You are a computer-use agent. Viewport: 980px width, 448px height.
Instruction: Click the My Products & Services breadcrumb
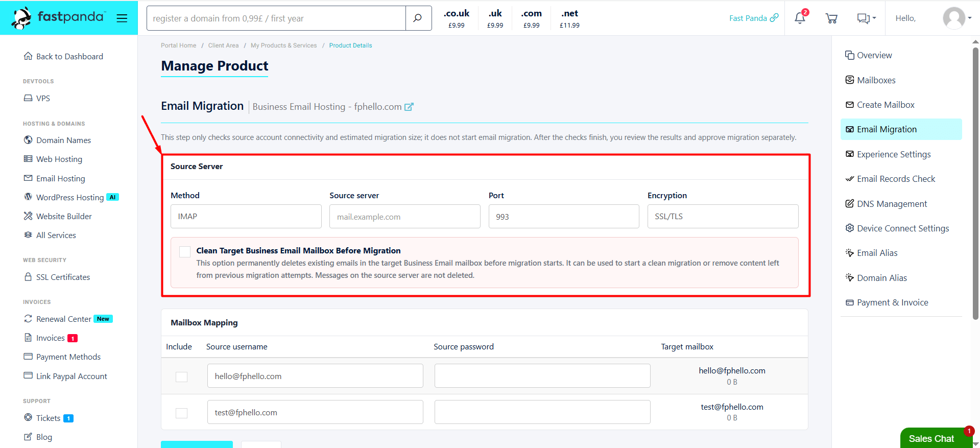[x=284, y=45]
